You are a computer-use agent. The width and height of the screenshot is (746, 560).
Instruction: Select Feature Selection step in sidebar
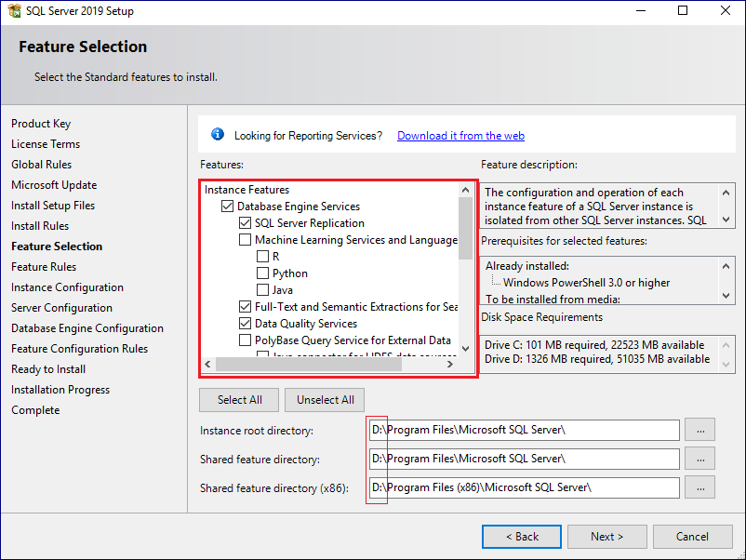tap(57, 247)
